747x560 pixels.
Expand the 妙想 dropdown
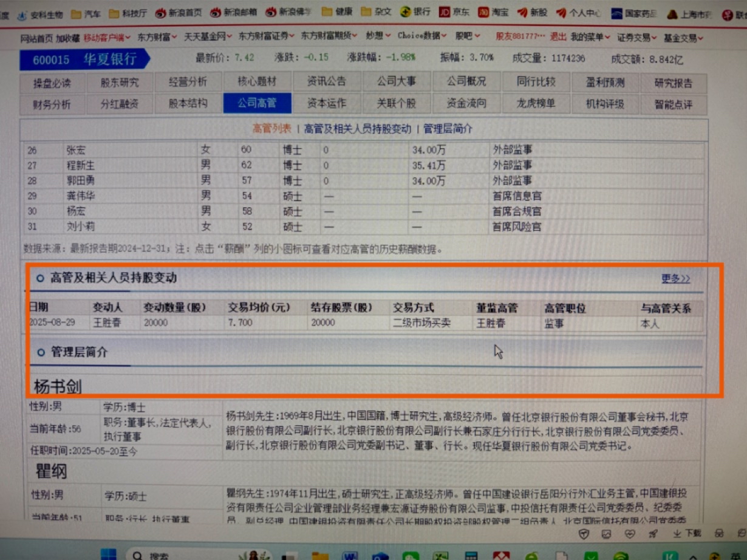coord(379,36)
